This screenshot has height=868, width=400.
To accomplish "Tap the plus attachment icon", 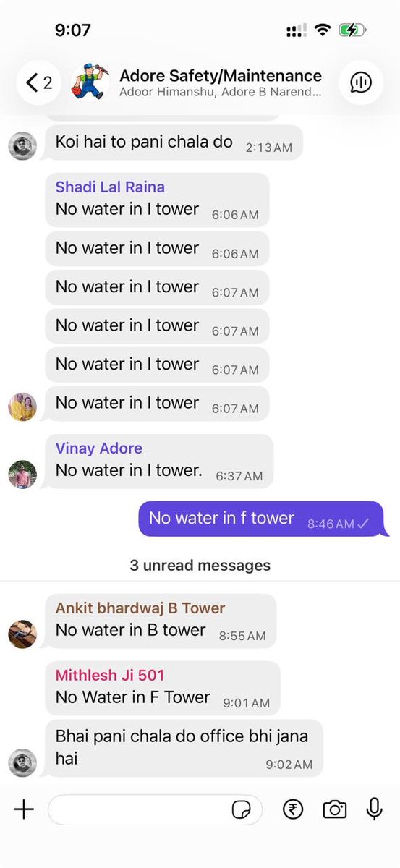I will (24, 809).
